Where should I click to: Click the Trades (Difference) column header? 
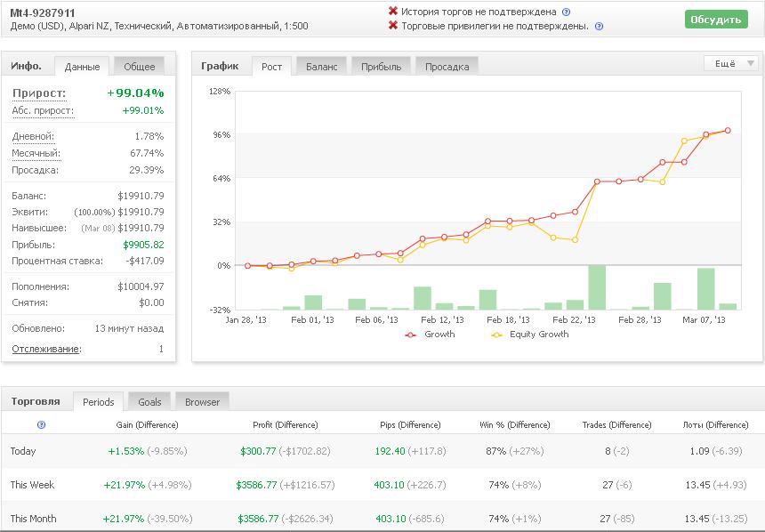[616, 424]
